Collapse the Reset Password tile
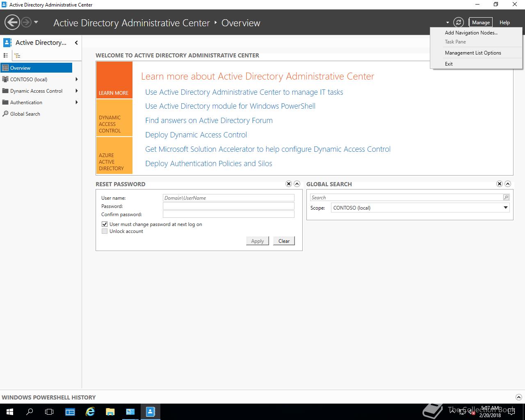The image size is (525, 420). [x=297, y=184]
